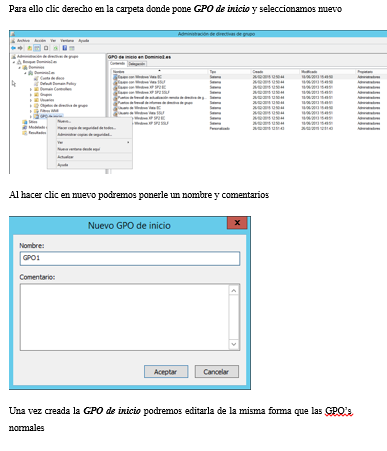The height and width of the screenshot is (451, 387).
Task: Click the Cuota de disco GPO link icon
Action: coord(36,78)
